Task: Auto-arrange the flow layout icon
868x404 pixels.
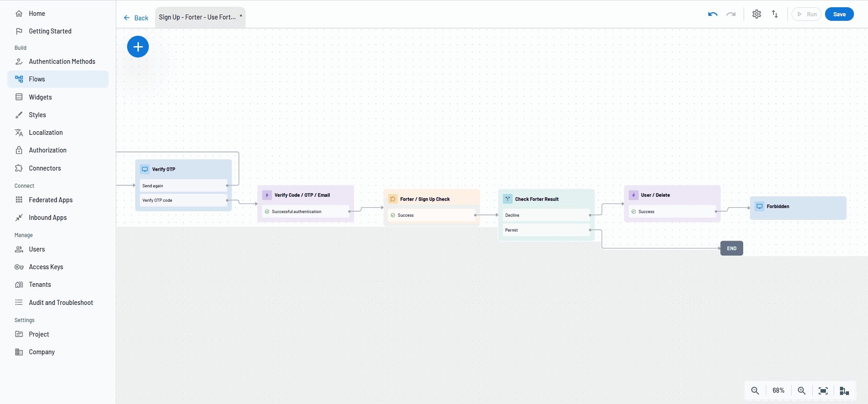Action: click(844, 390)
